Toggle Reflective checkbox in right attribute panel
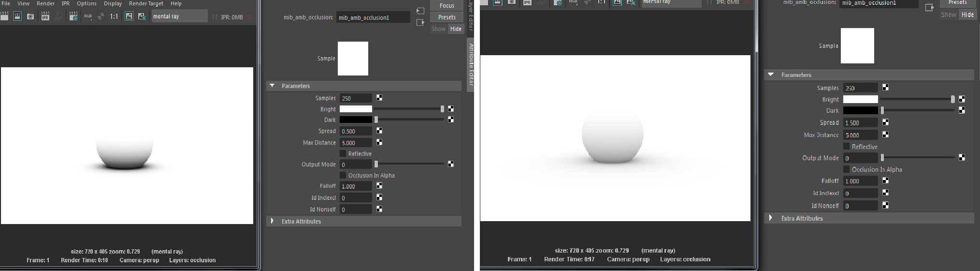 pos(846,146)
